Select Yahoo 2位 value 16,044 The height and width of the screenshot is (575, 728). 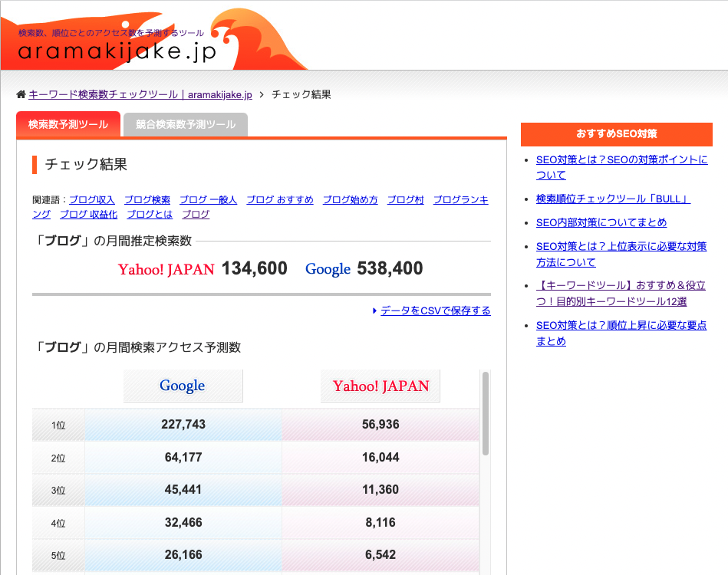tap(380, 457)
